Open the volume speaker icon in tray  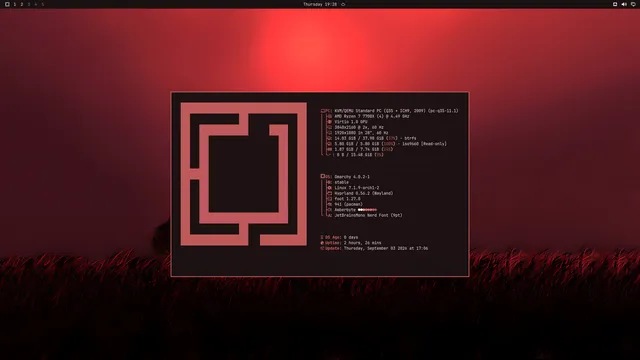(624, 4)
